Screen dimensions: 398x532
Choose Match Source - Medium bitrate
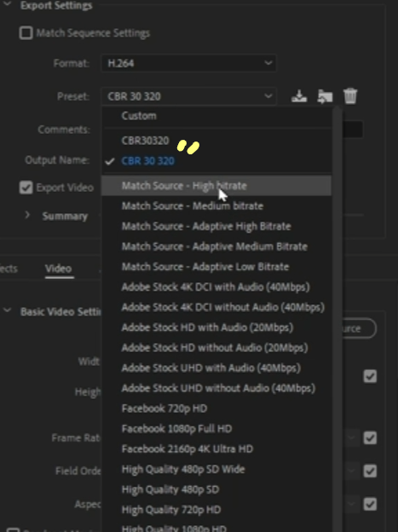(x=216, y=206)
